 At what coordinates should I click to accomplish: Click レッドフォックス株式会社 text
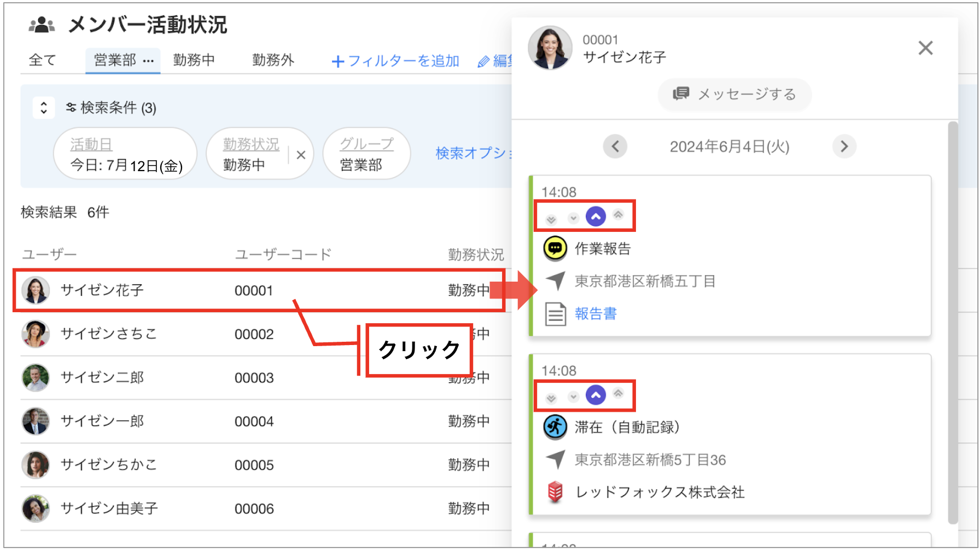(x=660, y=492)
